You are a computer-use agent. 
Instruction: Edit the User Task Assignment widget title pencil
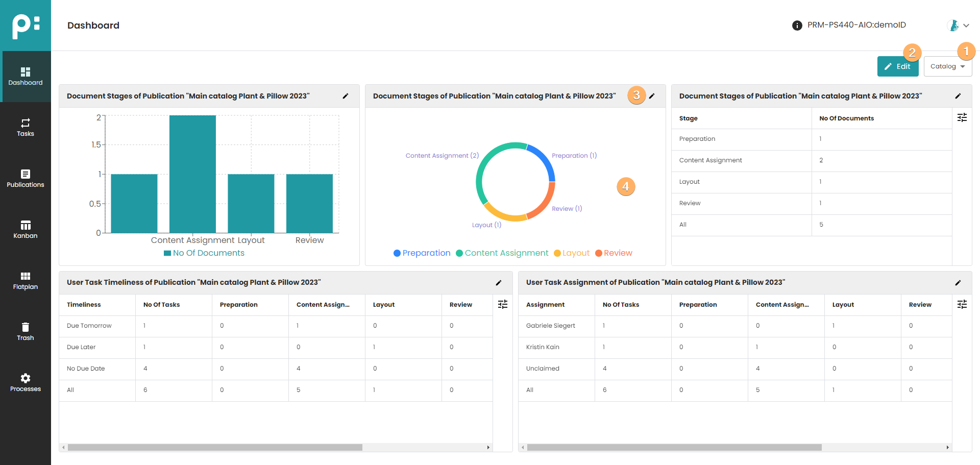click(x=959, y=282)
